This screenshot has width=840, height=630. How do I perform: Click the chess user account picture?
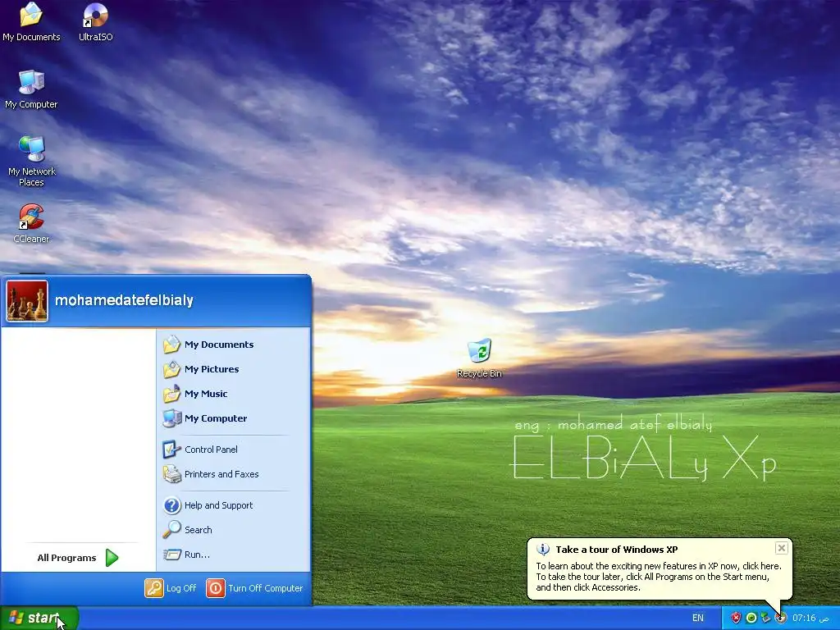click(x=27, y=301)
